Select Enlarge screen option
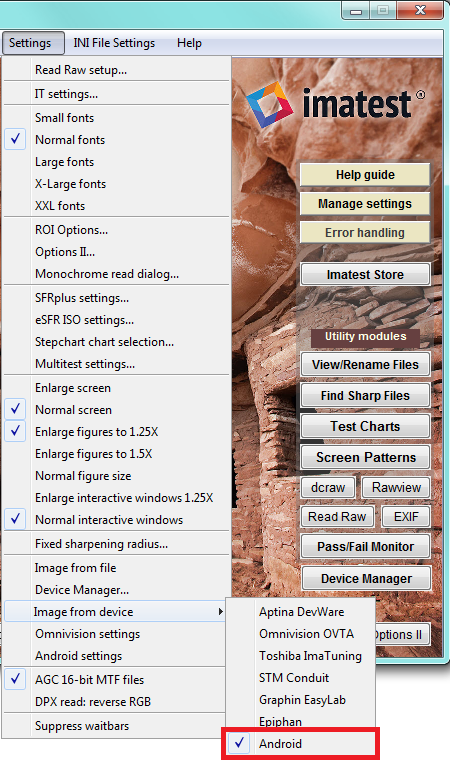 117,388
